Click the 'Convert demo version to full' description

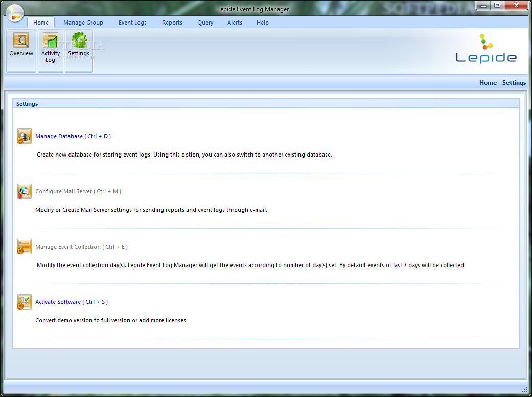[111, 320]
